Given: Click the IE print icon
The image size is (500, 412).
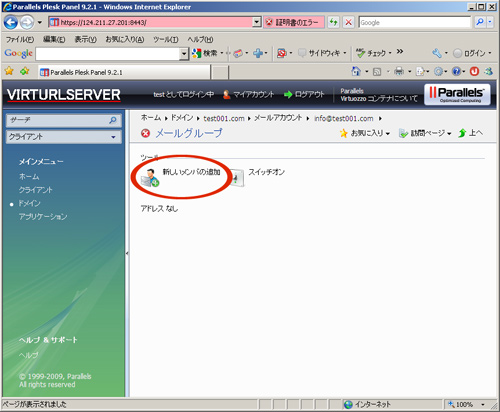Looking at the screenshot, I should [399, 71].
